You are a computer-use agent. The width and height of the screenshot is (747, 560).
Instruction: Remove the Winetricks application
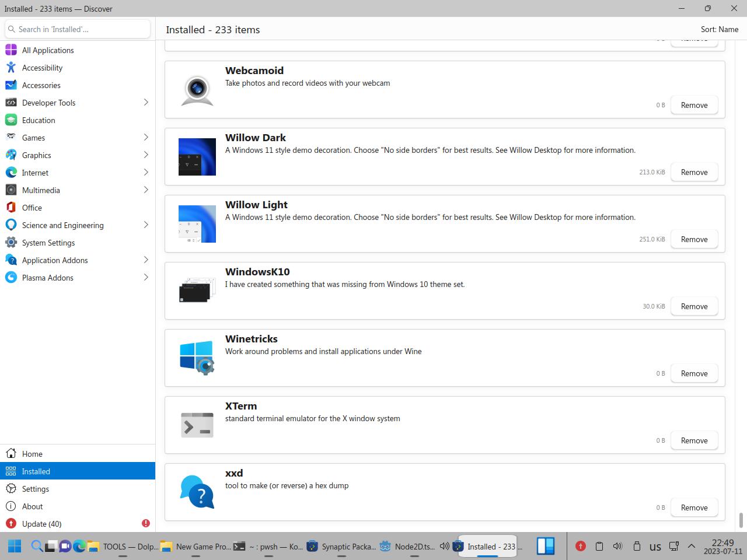(694, 373)
